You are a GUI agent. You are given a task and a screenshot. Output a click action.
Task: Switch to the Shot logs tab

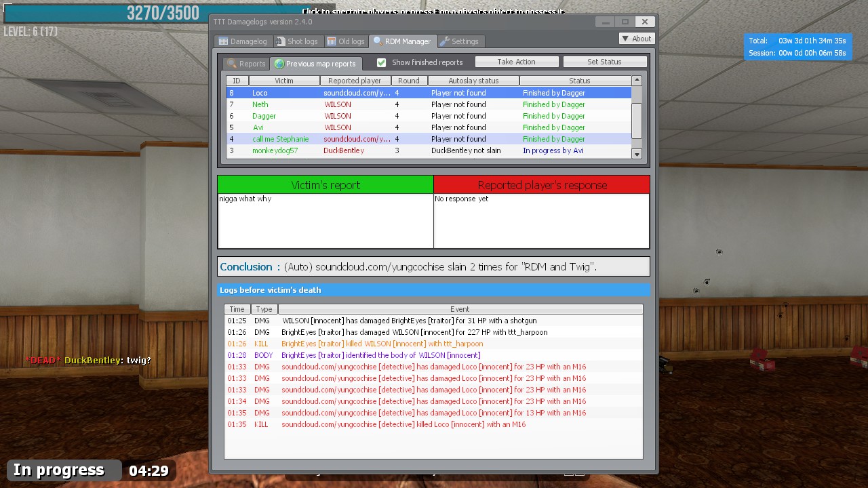point(297,41)
